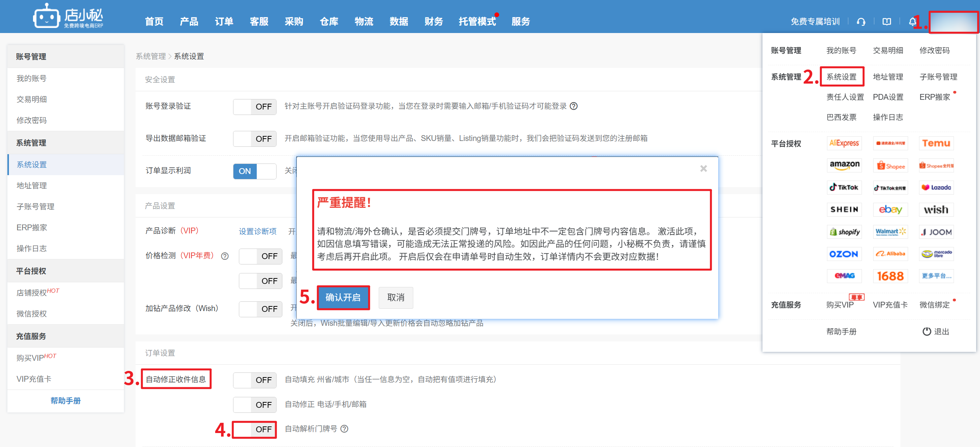Click the amazon platform logo

tap(844, 165)
